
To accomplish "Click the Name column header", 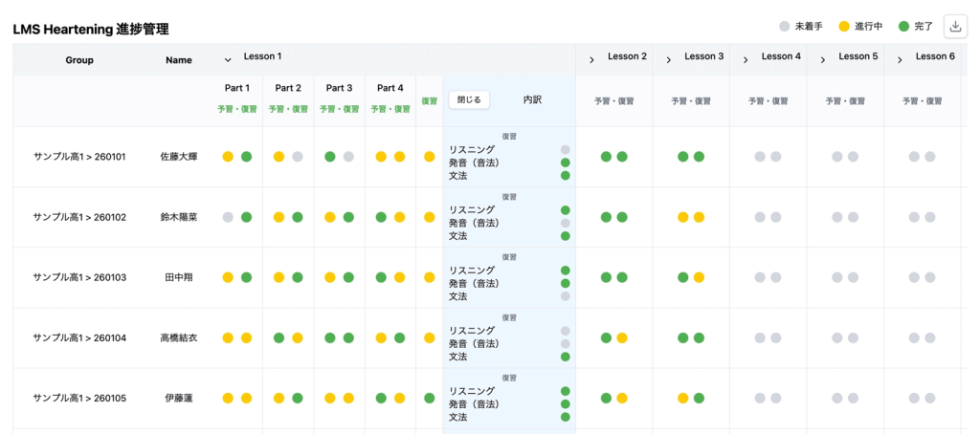I will coord(179,60).
